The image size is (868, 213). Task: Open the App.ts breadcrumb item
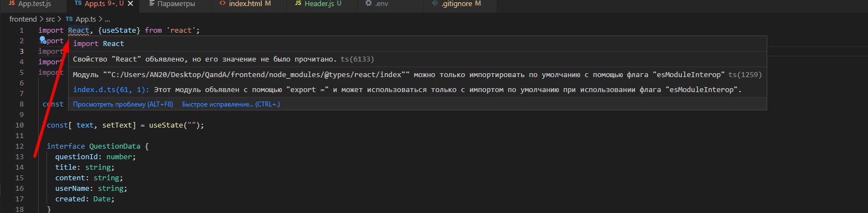(x=86, y=19)
